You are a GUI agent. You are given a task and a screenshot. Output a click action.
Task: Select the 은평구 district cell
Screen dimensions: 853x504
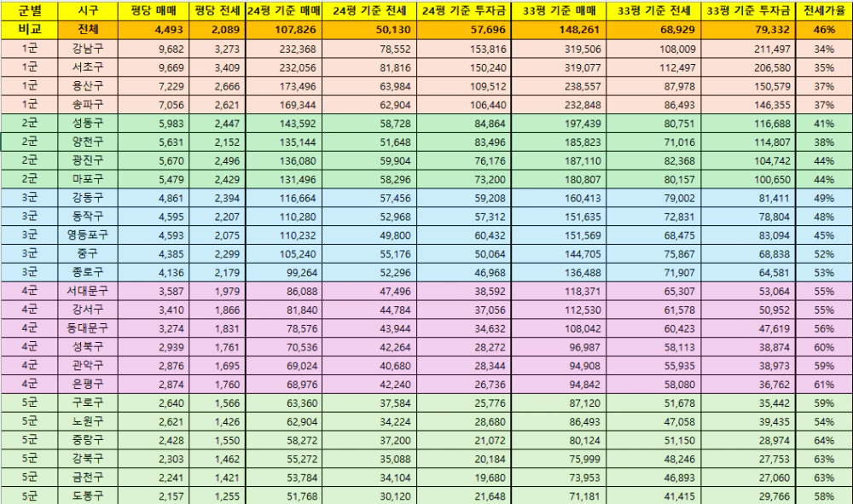tap(88, 384)
